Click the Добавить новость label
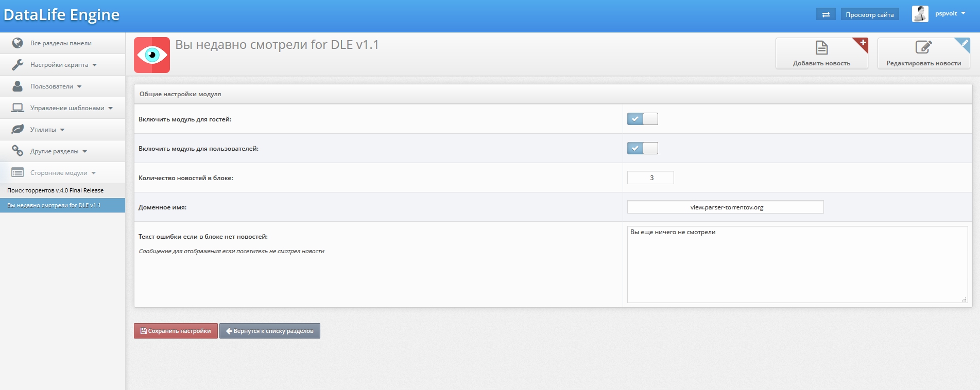Screen dimensions: 980x390 [x=821, y=63]
